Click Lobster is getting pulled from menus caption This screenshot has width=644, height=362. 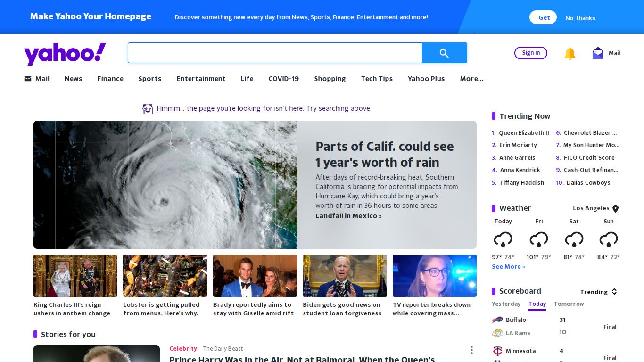tap(161, 309)
